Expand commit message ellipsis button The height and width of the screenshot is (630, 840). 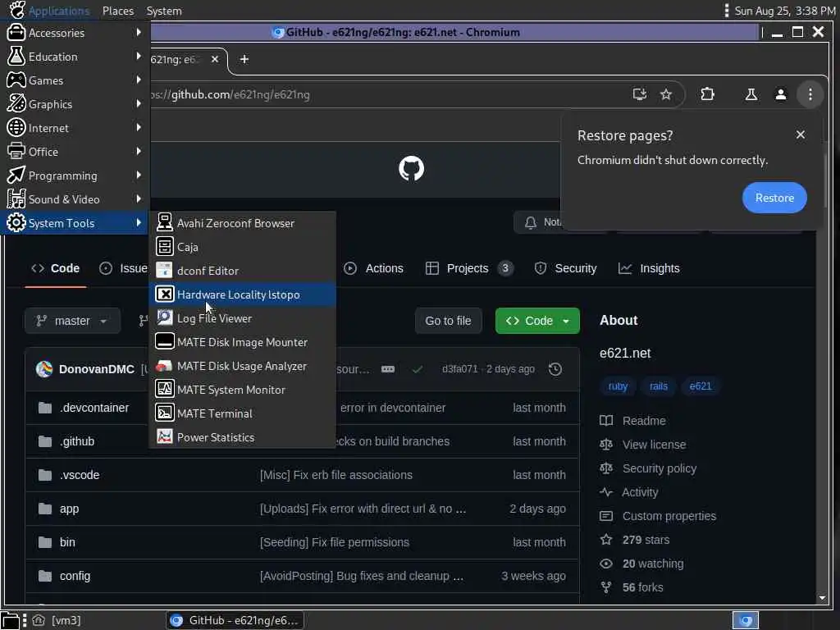pos(388,369)
